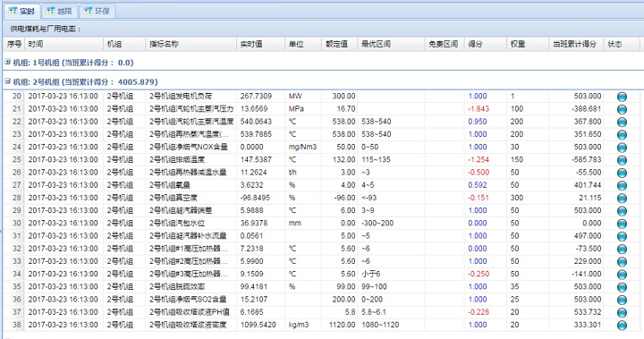Image resolution: width=644 pixels, height=339 pixels.
Task: Click status indicator for row 22 主蒸汽温度
Action: pyautogui.click(x=622, y=122)
